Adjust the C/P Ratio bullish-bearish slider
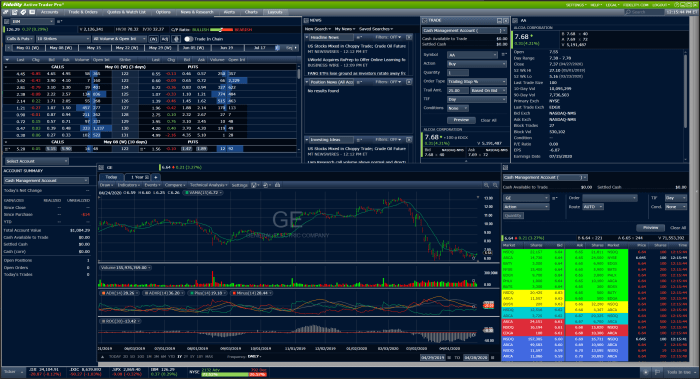The height and width of the screenshot is (379, 700). pos(221,29)
